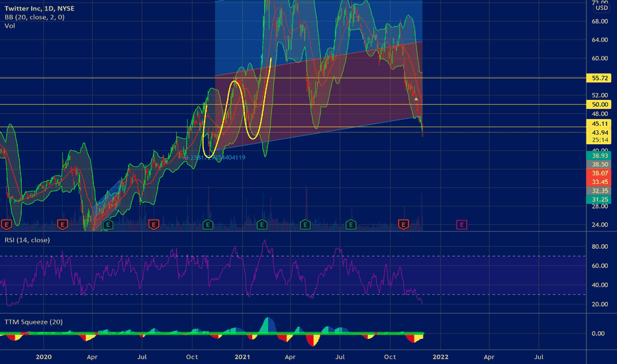Click the 0.2581727354404119 annotation text on chart
The height and width of the screenshot is (364, 617).
[214, 158]
